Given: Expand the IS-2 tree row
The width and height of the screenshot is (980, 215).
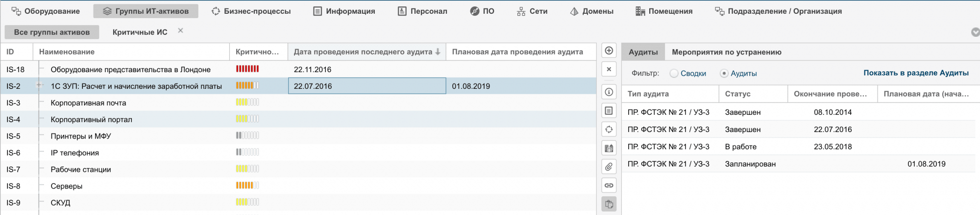Looking at the screenshot, I should (x=39, y=85).
